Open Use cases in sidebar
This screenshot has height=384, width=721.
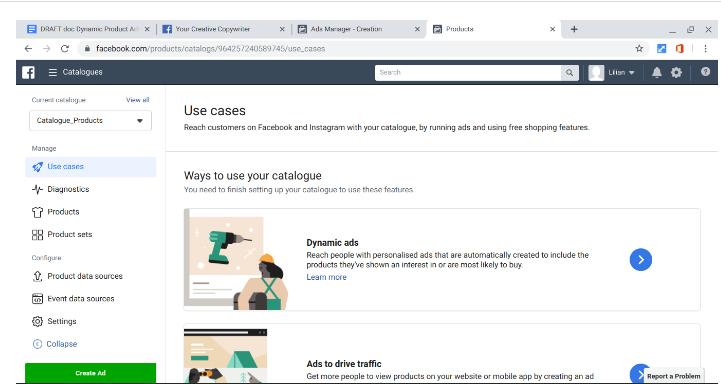tap(91, 166)
